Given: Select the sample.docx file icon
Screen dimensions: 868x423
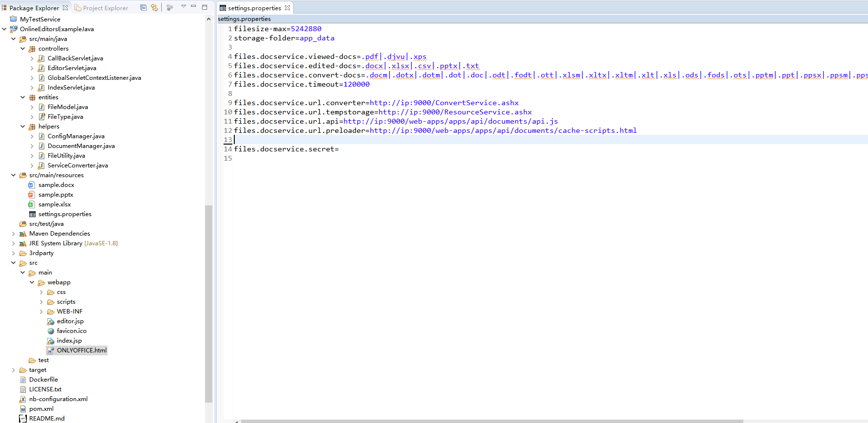Looking at the screenshot, I should coord(32,185).
